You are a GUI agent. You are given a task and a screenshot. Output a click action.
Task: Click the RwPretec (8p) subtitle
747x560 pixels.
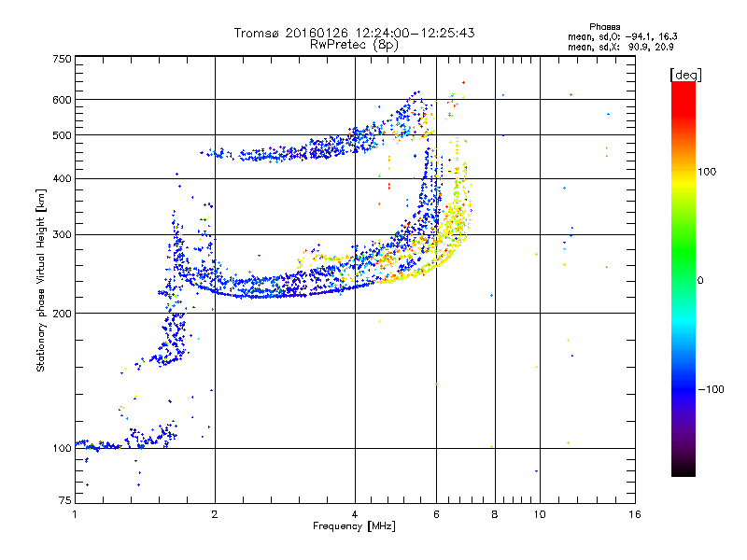[x=354, y=44]
